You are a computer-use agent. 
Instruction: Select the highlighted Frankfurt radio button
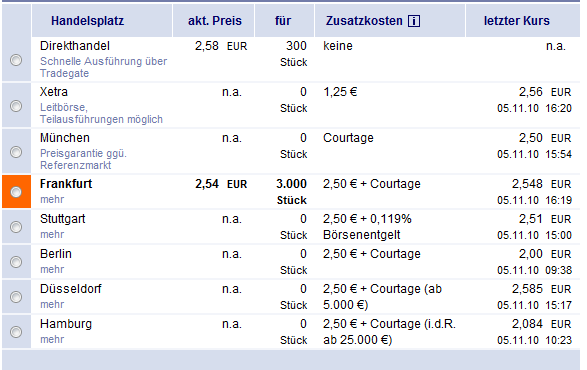coord(16,192)
